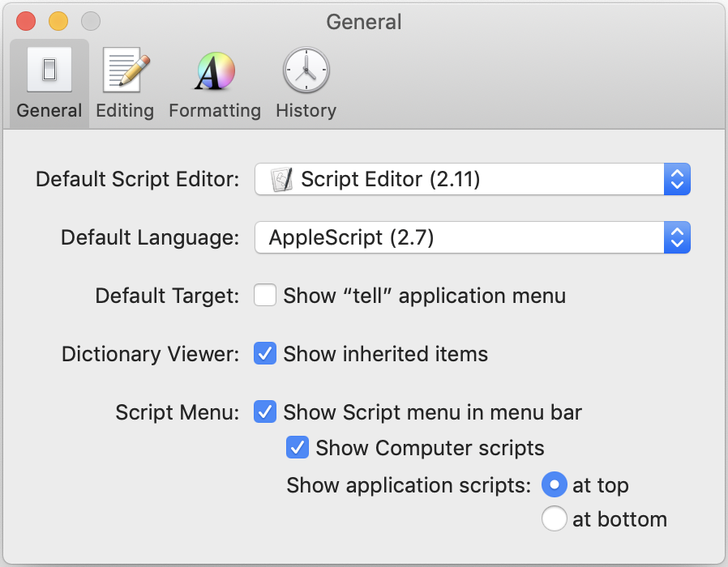Click the Script Editor app icon in dropdown

pos(281,179)
